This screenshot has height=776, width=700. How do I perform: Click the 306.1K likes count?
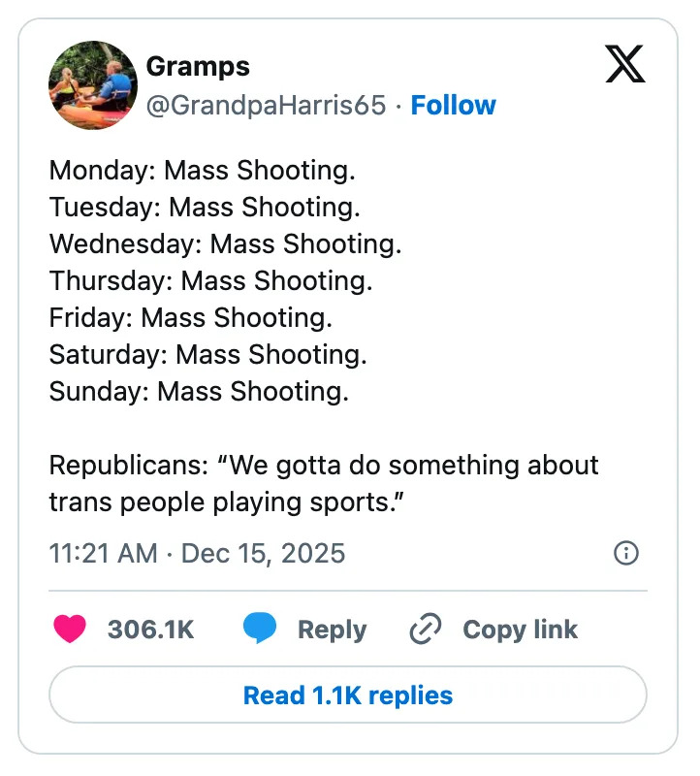(151, 630)
